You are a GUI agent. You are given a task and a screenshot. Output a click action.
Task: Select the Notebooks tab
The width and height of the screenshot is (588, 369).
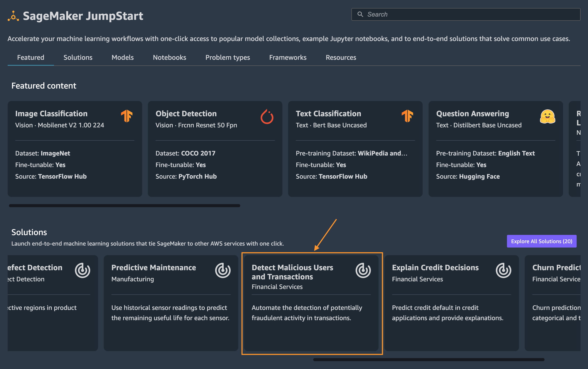(169, 57)
